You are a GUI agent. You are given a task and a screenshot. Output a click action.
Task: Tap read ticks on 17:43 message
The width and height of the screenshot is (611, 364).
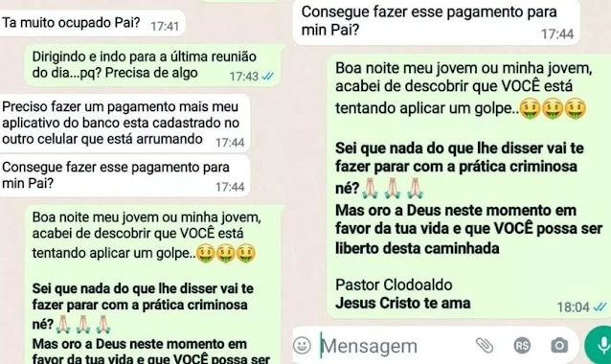[x=267, y=77]
